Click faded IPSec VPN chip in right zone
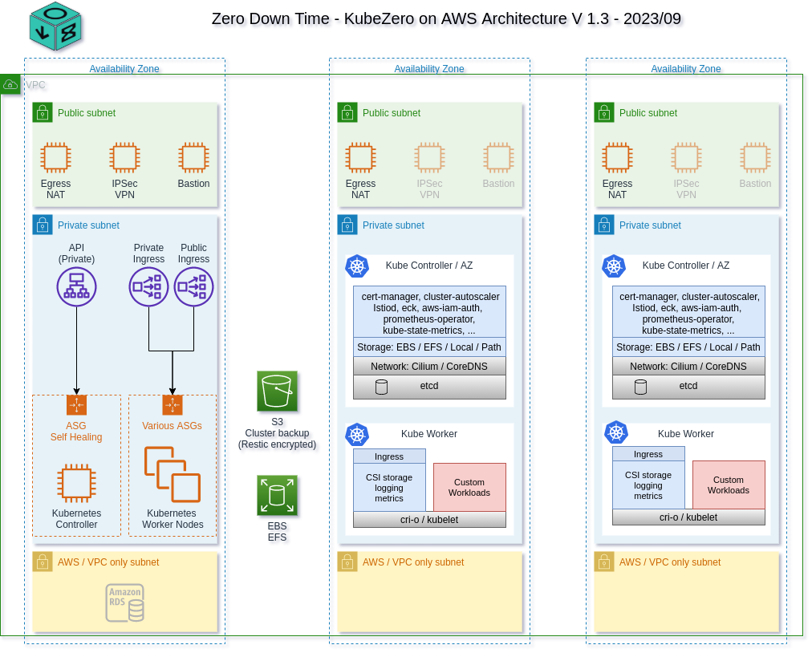Screen dimensions: 812x653 [686, 157]
